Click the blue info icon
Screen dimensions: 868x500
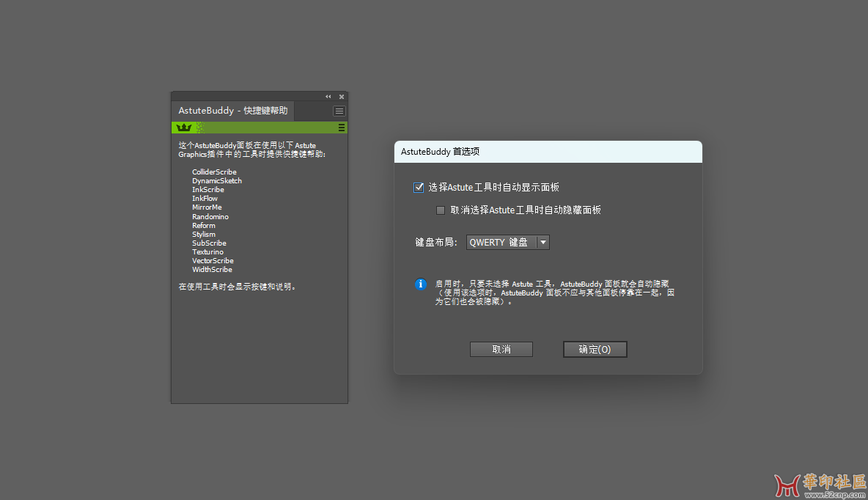pyautogui.click(x=421, y=284)
